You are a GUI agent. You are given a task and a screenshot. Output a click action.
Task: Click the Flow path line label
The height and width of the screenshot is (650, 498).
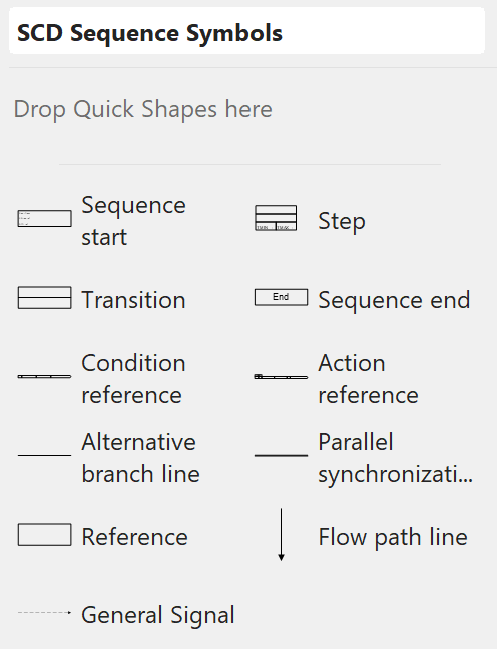[x=393, y=537]
